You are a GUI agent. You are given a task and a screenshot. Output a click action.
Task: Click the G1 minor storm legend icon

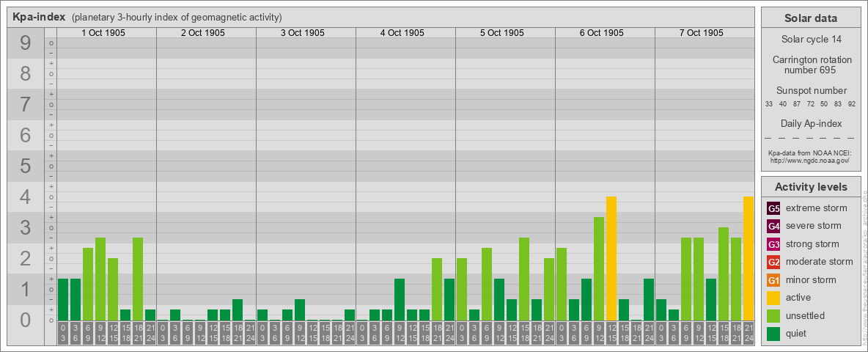click(x=773, y=280)
